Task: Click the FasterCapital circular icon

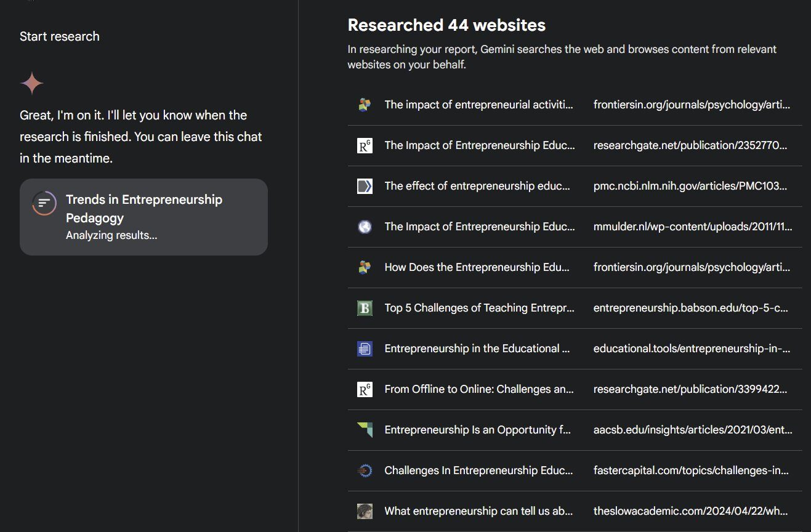Action: tap(365, 470)
